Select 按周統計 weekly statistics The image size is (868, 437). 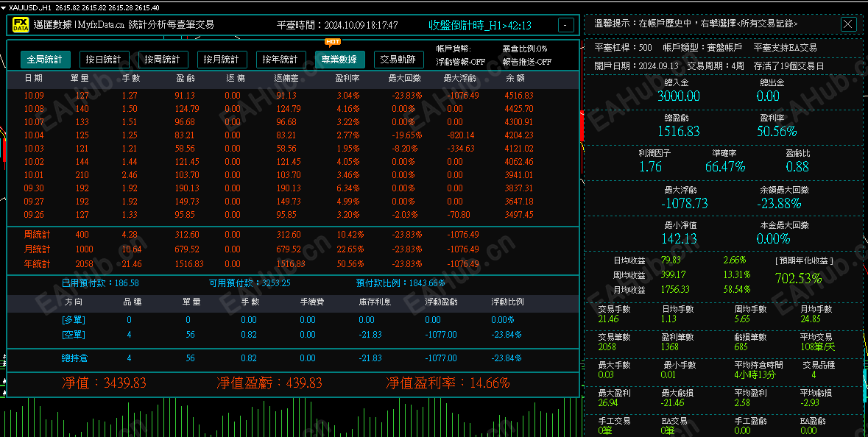tap(163, 59)
